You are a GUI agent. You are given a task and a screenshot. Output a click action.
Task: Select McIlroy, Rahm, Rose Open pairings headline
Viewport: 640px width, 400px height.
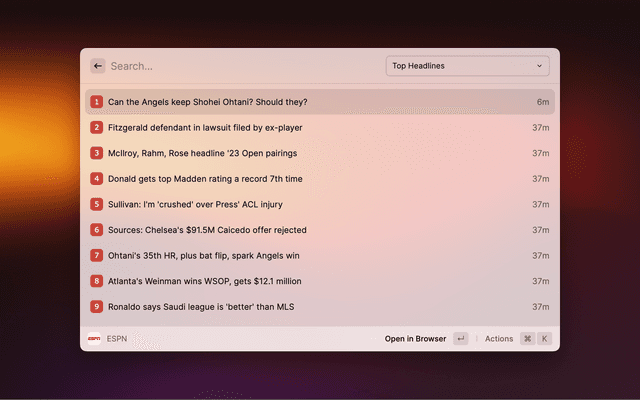[x=202, y=153]
